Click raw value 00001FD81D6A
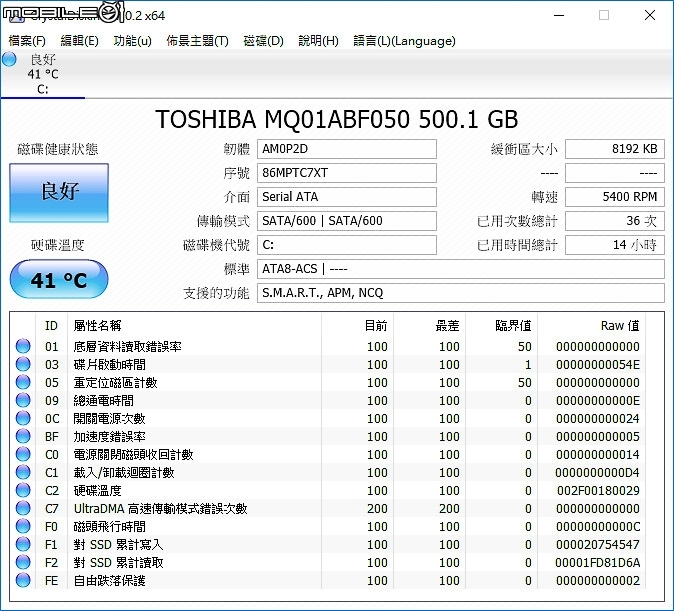This screenshot has width=674, height=611. point(597,563)
